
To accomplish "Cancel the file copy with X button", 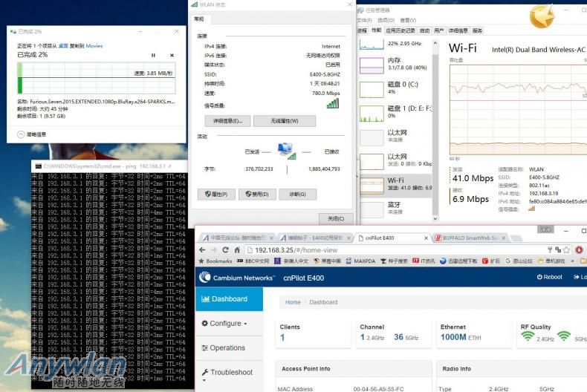I will [x=172, y=56].
